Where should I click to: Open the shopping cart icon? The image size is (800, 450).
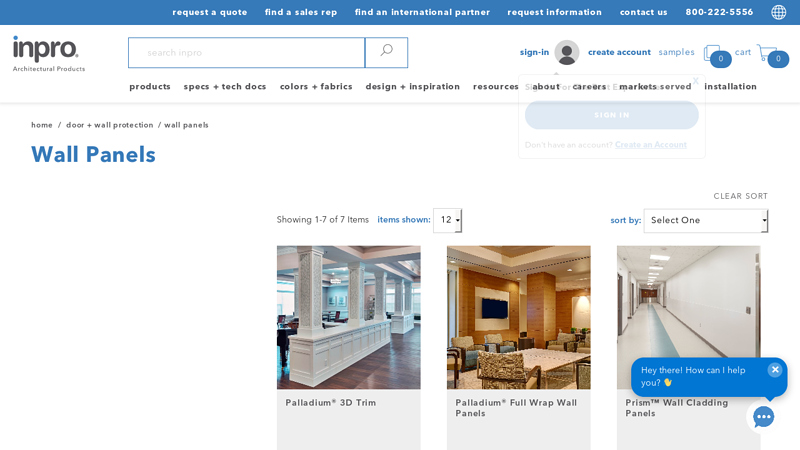766,52
